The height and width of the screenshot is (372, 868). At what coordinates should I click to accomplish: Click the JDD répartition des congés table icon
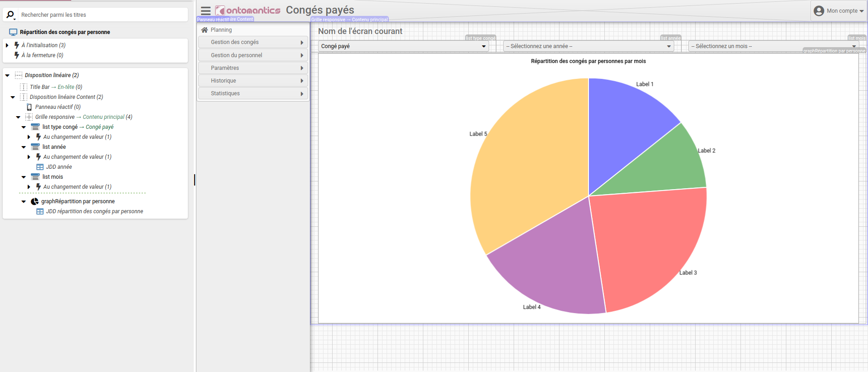(40, 211)
